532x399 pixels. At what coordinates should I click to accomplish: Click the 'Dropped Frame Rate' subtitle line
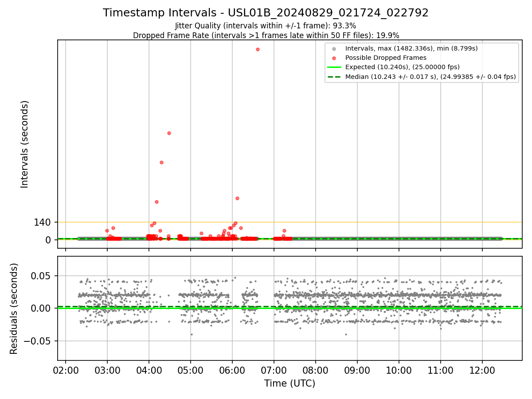(x=266, y=35)
